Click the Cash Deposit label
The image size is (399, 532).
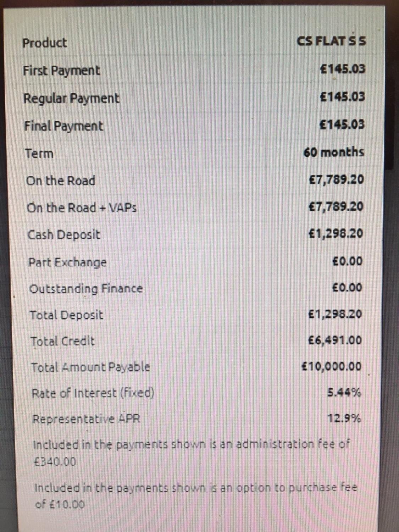(64, 235)
